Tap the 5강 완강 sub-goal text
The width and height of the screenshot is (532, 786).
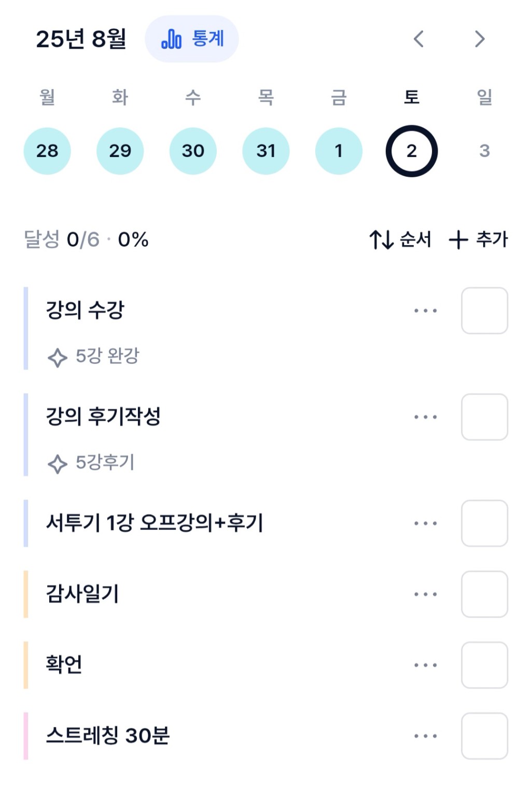tap(107, 356)
